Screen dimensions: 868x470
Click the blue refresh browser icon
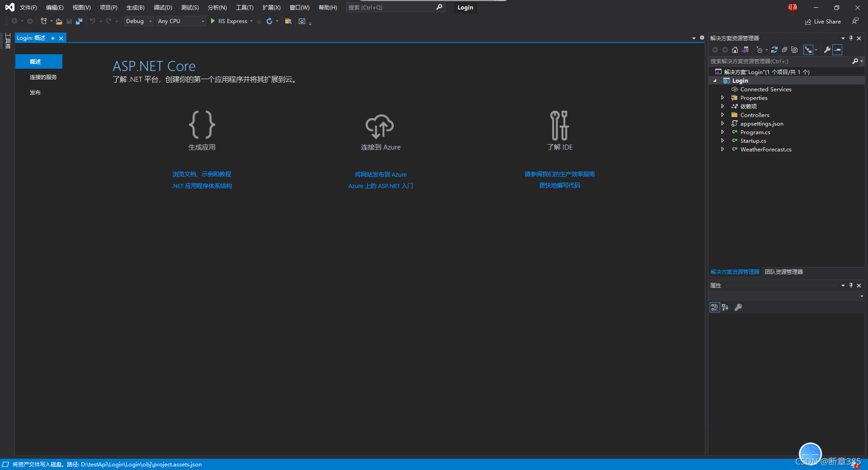point(269,21)
